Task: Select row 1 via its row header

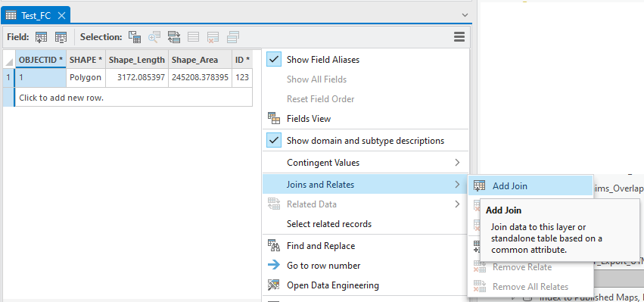Action: [8, 78]
